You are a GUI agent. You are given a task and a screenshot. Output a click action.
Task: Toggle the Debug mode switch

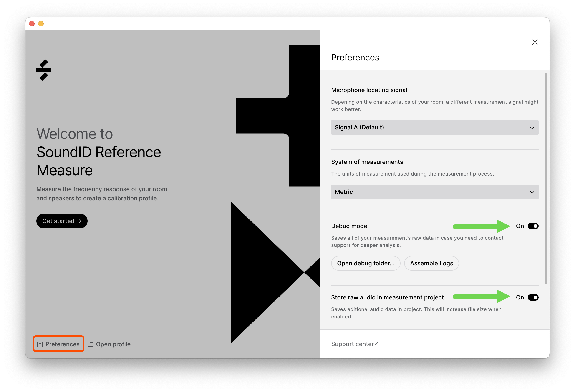(x=533, y=226)
